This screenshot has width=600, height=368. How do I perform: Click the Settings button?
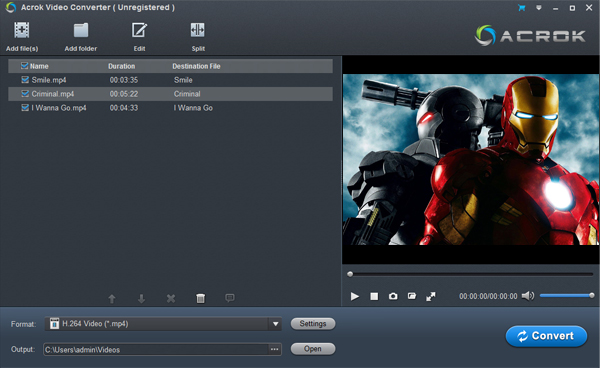(x=313, y=324)
